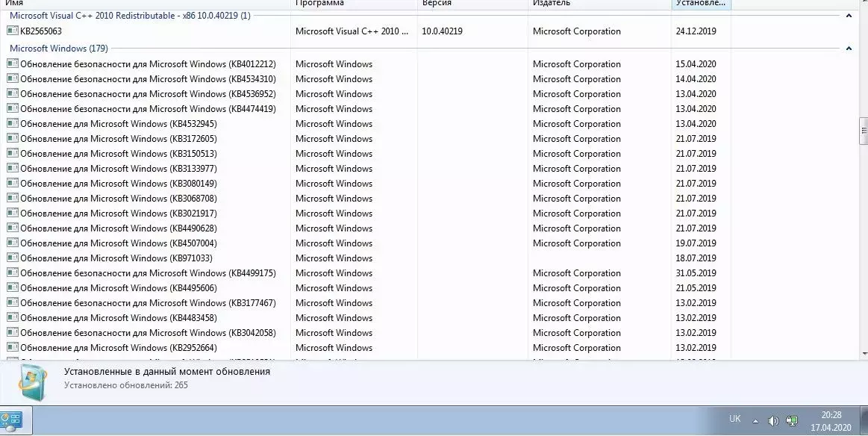868x436 pixels.
Task: Collapse the Microsoft Visual C++ 2010 Redistributable group
Action: pyautogui.click(x=849, y=16)
